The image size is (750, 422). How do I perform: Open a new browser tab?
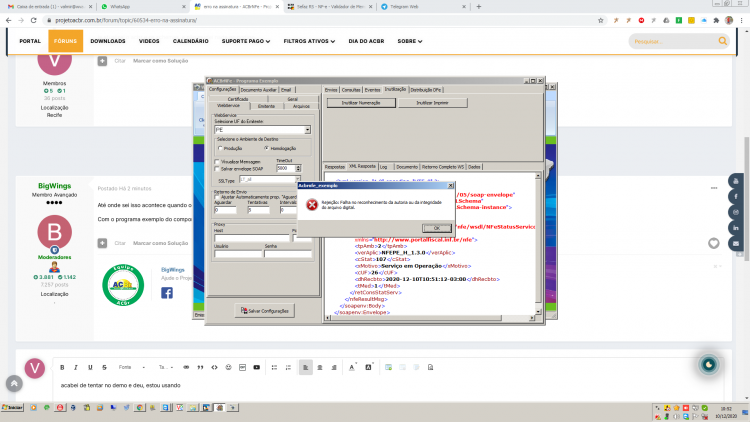479,7
